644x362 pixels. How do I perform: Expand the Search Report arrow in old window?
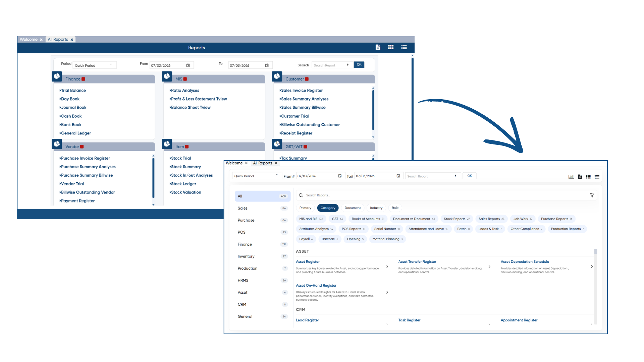click(348, 65)
